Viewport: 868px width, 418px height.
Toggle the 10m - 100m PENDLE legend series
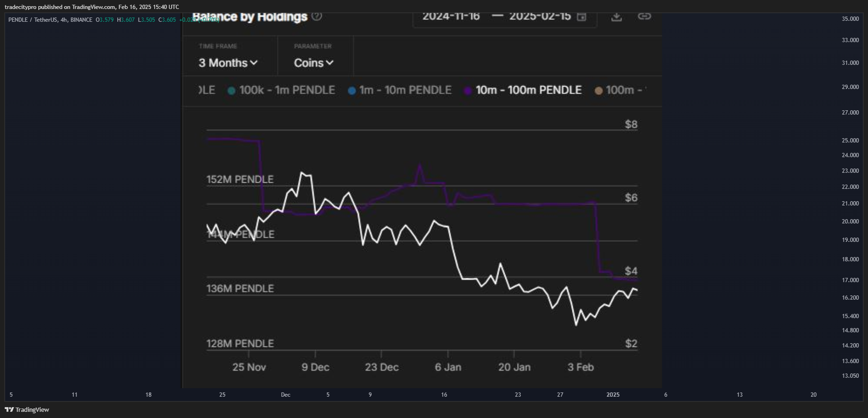[523, 90]
